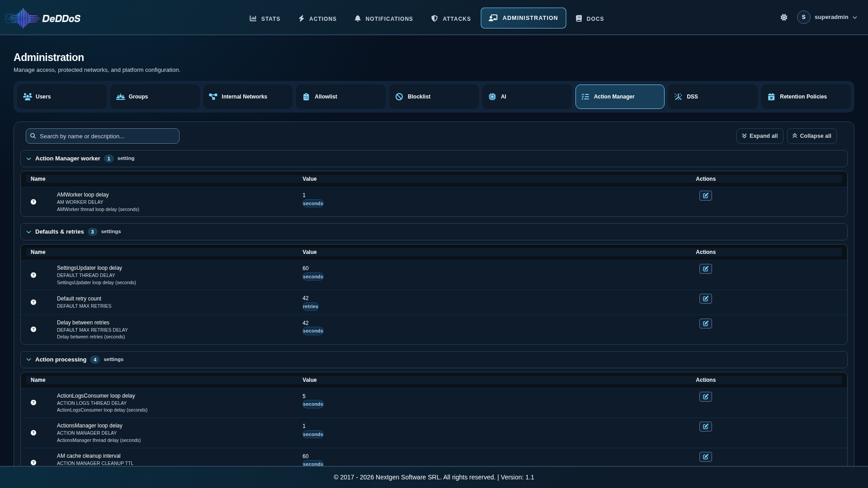Switch to the Users tab
Viewport: 868px width, 488px height.
[62, 97]
